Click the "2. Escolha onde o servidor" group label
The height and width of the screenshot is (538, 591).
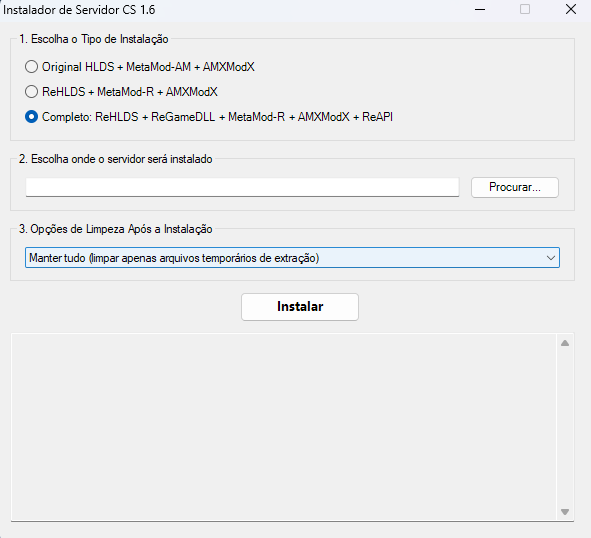[x=116, y=159]
